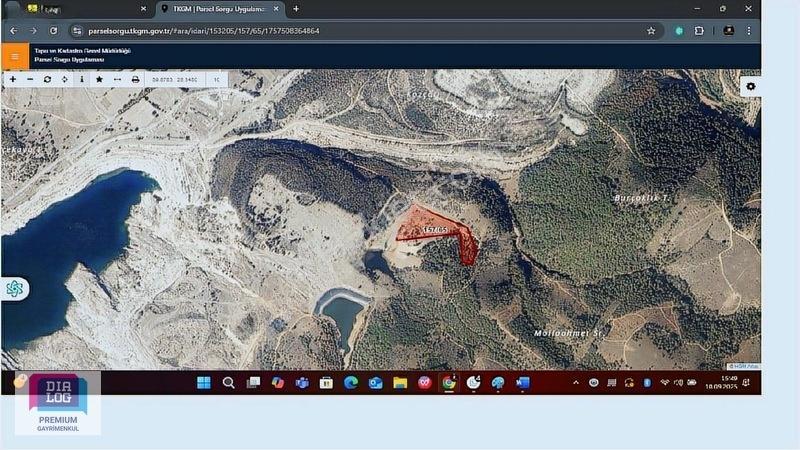The height and width of the screenshot is (450, 800).
Task: Open Chrome three-dot menu
Action: (749, 31)
